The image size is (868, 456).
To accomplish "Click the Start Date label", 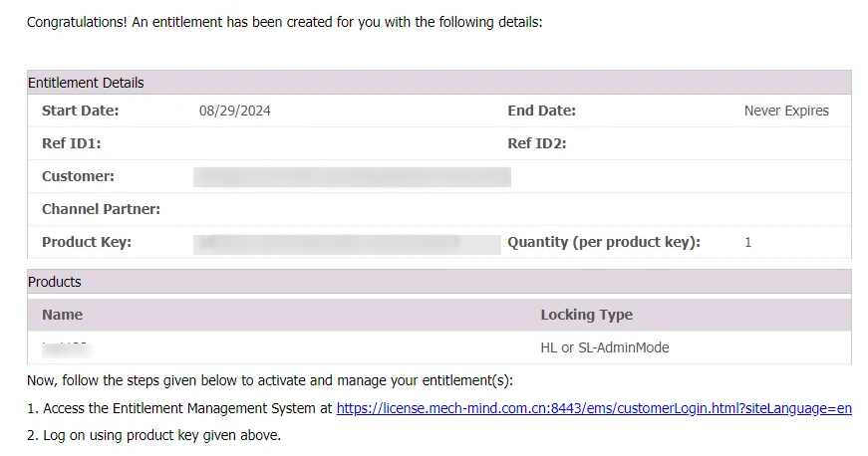I will [x=80, y=111].
